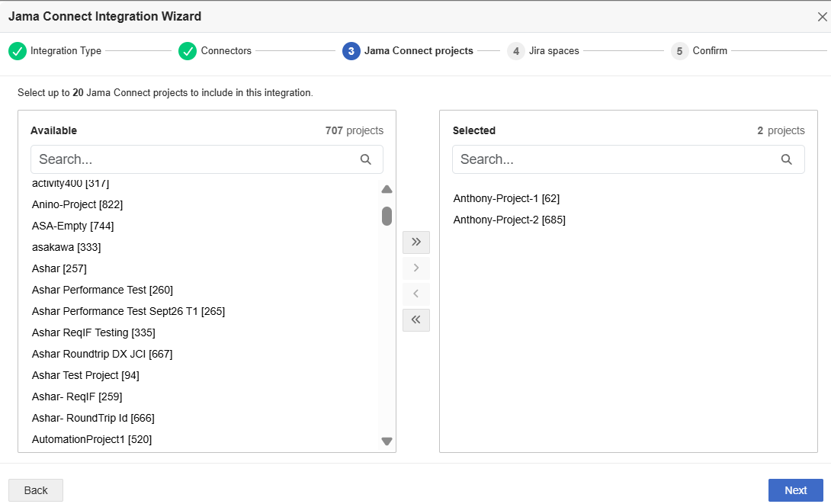
Task: Go to the Integration Type step
Action: [66, 51]
